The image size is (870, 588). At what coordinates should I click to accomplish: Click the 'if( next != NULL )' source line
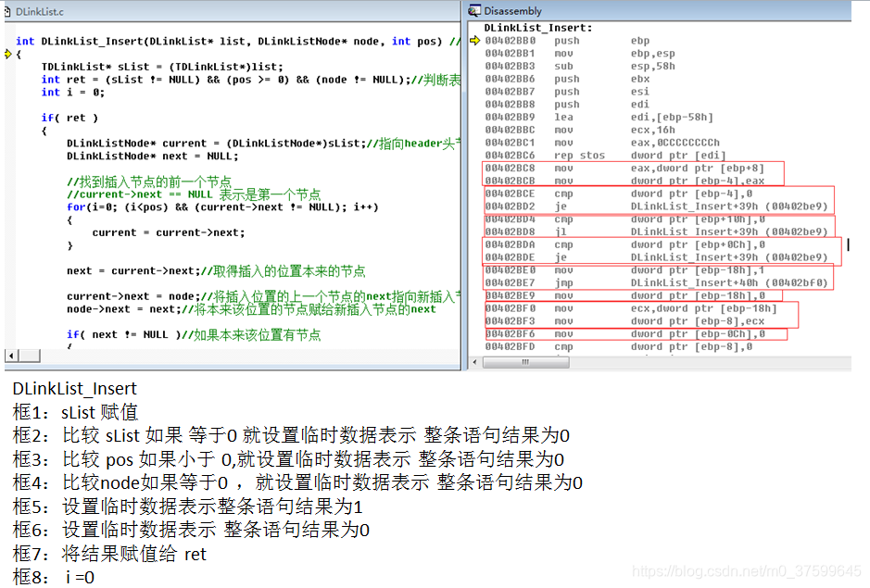(194, 335)
